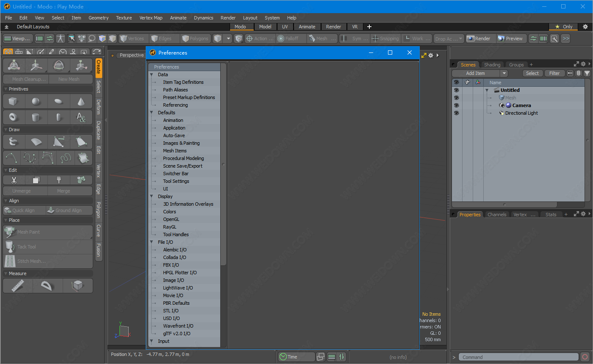Switch to the Shading tab
This screenshot has height=364, width=593.
coord(492,65)
